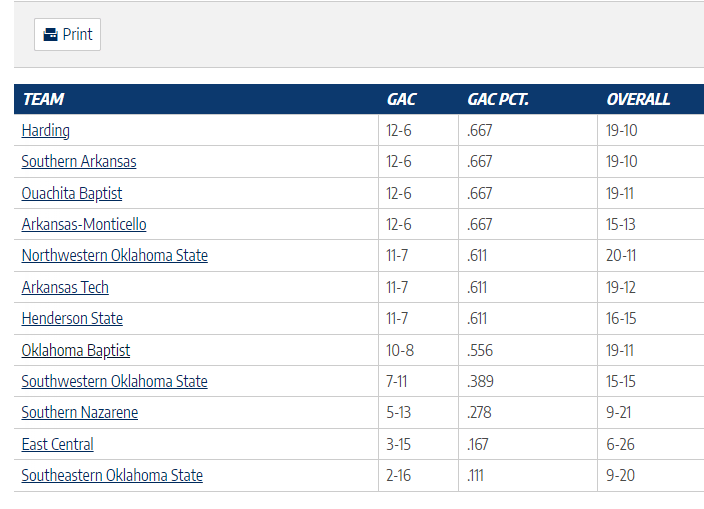Open Northwestern Oklahoma State team page
Screen dimensions: 704x509
[115, 255]
